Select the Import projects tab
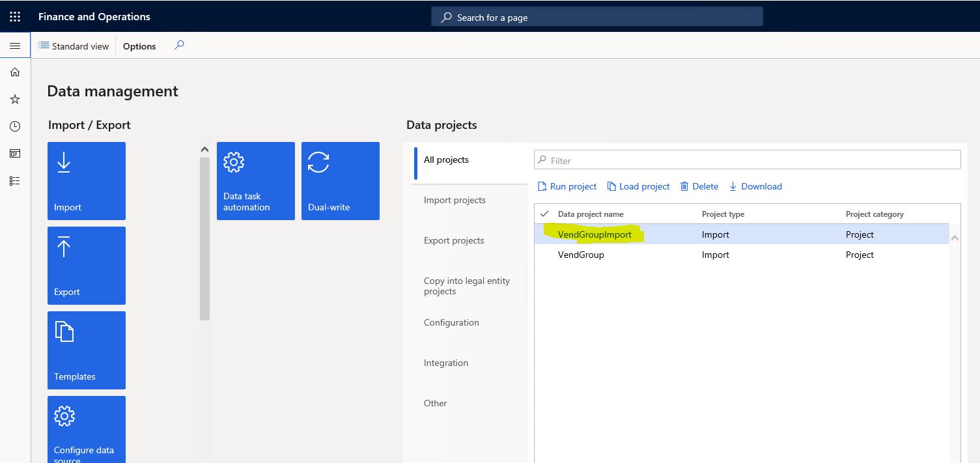The height and width of the screenshot is (463, 980). click(x=455, y=200)
